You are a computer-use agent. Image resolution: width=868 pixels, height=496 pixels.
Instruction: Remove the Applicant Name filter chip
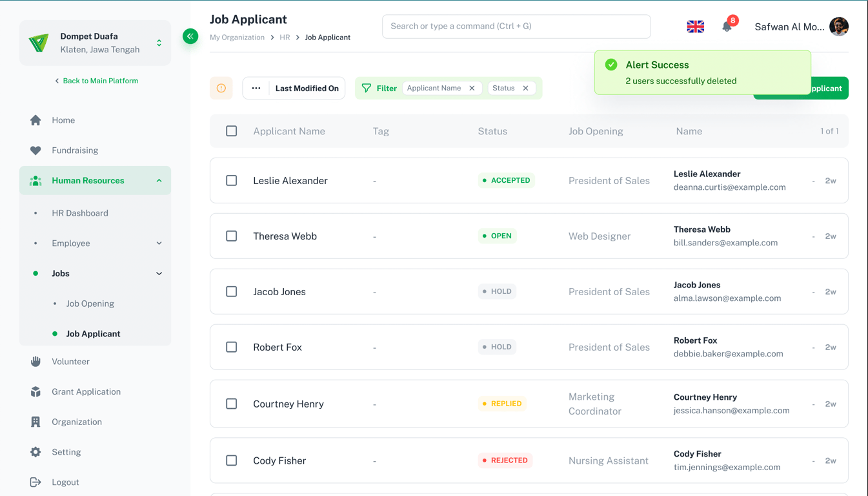[x=472, y=88]
